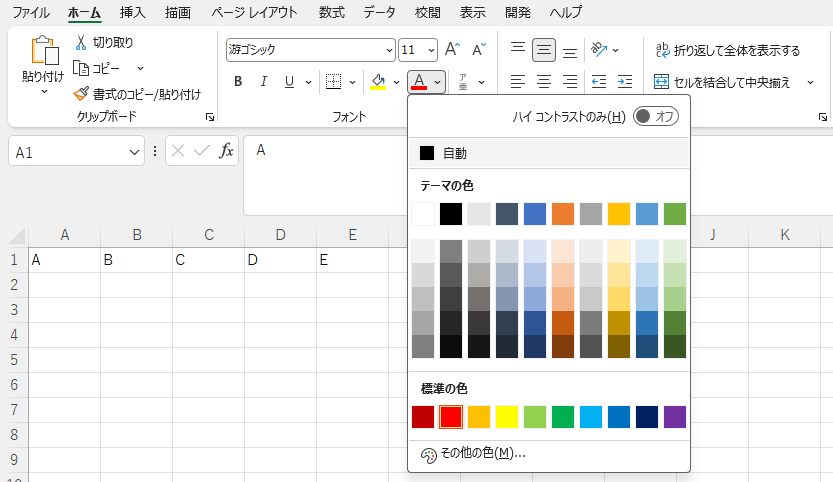The height and width of the screenshot is (482, 833).
Task: Open その他の色(M)... dialog
Action: click(x=549, y=453)
